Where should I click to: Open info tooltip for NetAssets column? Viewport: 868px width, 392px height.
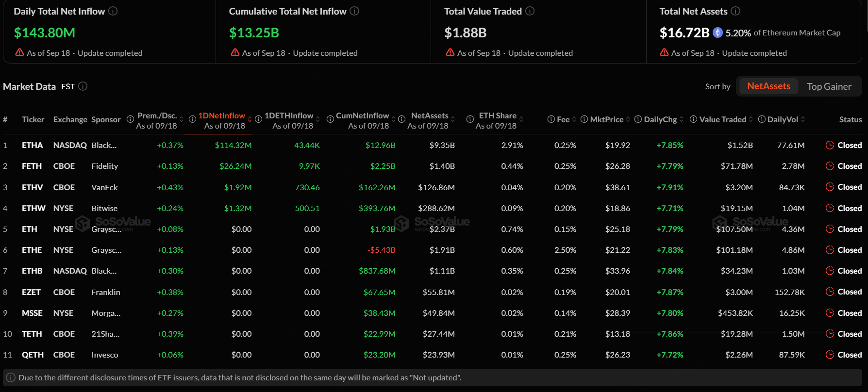[x=402, y=119]
